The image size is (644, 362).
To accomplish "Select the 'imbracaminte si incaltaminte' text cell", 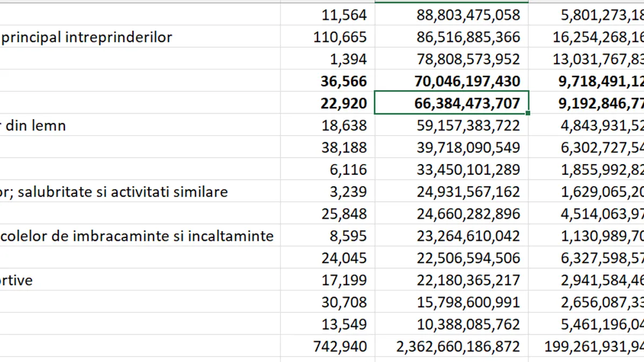I will 140,235.
